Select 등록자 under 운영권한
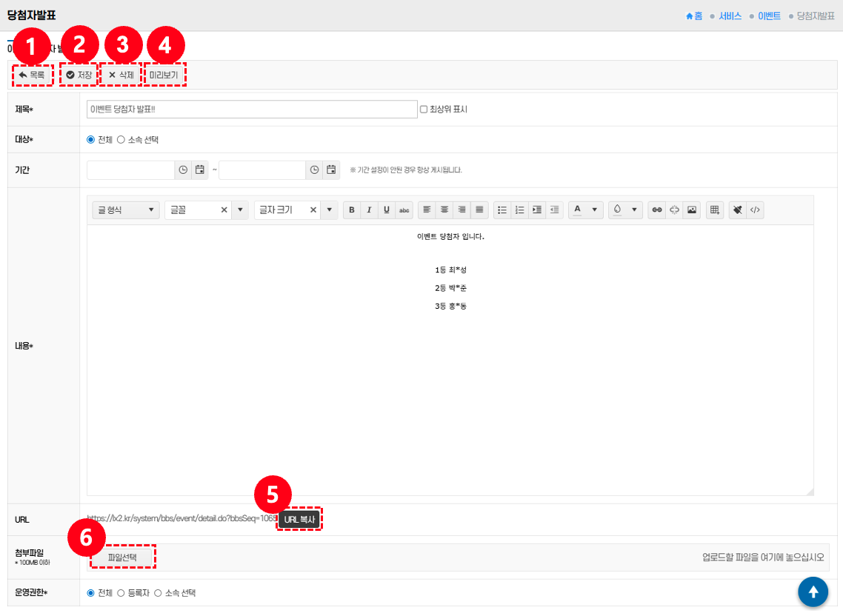The height and width of the screenshot is (616, 843). pos(121,593)
